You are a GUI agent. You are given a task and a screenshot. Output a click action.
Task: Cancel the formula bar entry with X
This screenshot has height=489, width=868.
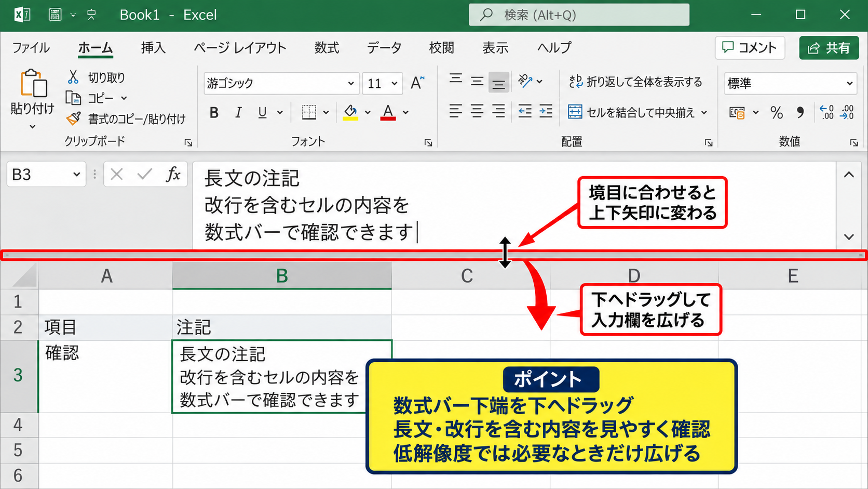point(117,175)
